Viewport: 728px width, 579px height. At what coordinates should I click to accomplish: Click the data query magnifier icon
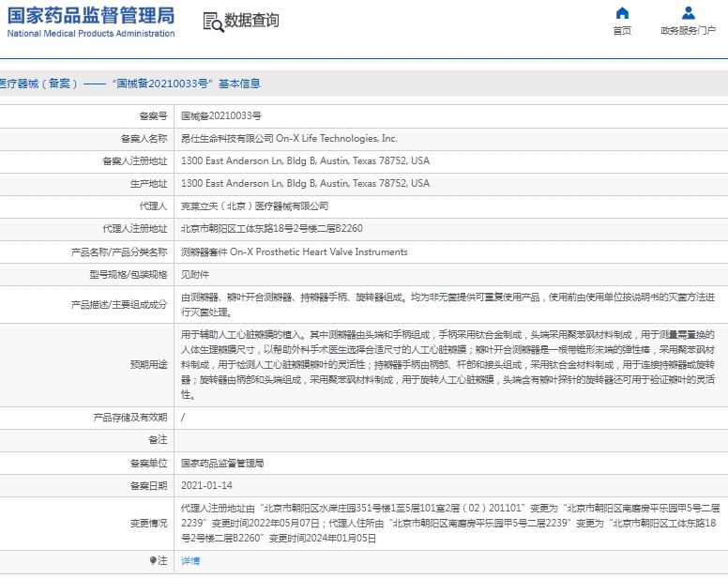pos(213,22)
